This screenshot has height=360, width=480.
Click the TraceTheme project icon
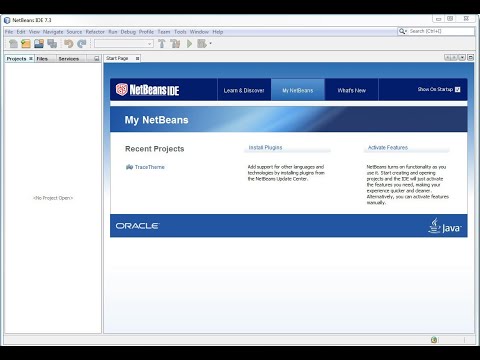129,167
